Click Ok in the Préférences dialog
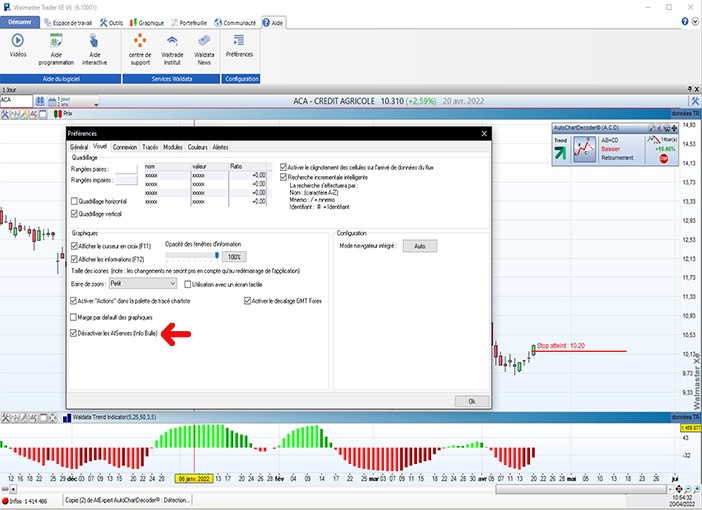Image resolution: width=702 pixels, height=510 pixels. [472, 401]
